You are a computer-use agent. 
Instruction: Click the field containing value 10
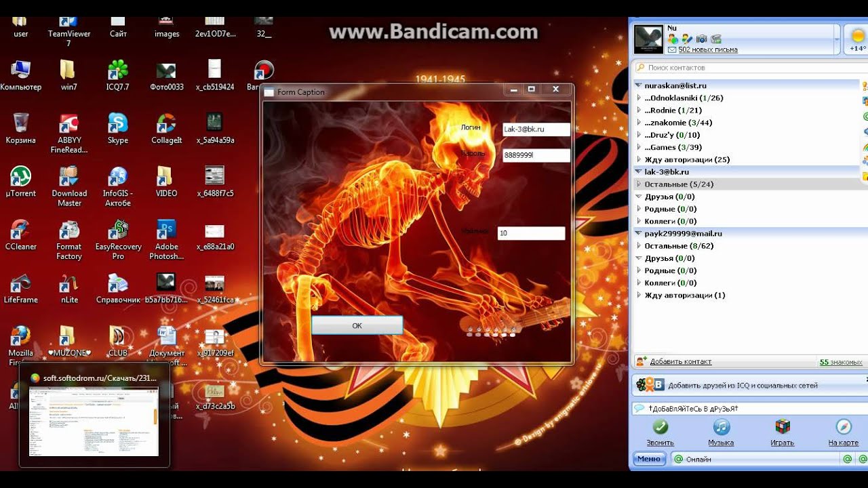click(x=531, y=233)
